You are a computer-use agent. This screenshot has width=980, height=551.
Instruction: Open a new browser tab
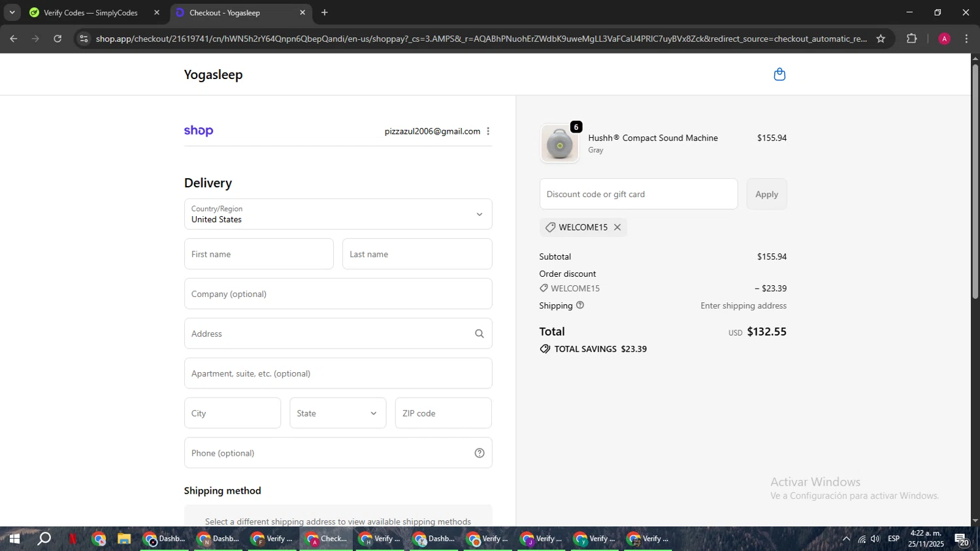[325, 12]
